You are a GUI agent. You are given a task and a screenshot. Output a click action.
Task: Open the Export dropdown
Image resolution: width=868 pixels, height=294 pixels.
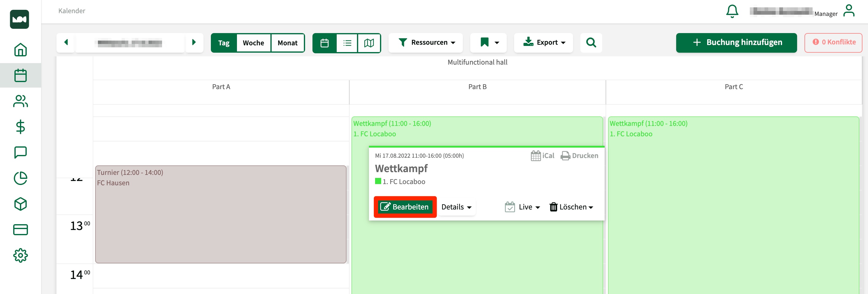click(x=544, y=43)
